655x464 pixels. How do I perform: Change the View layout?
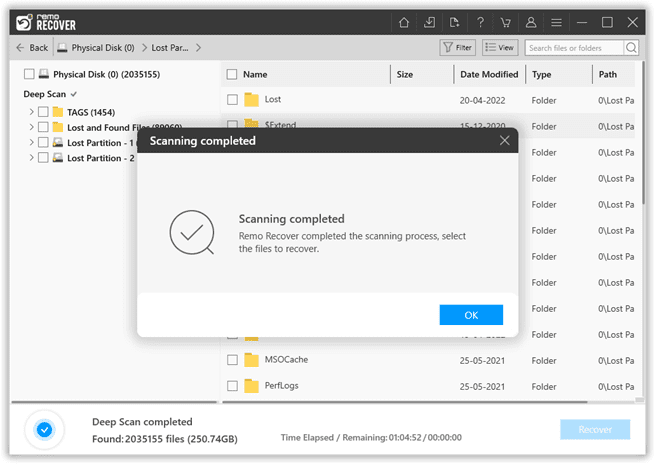(500, 48)
